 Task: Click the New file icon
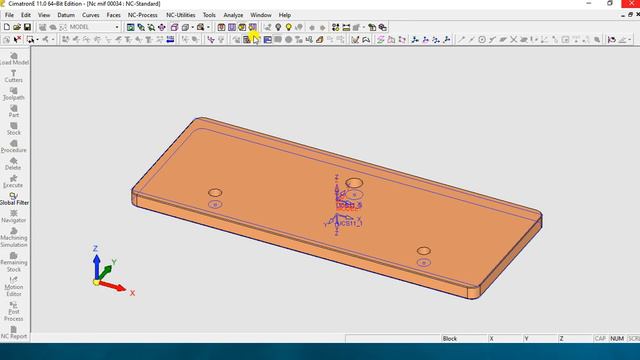[x=7, y=27]
